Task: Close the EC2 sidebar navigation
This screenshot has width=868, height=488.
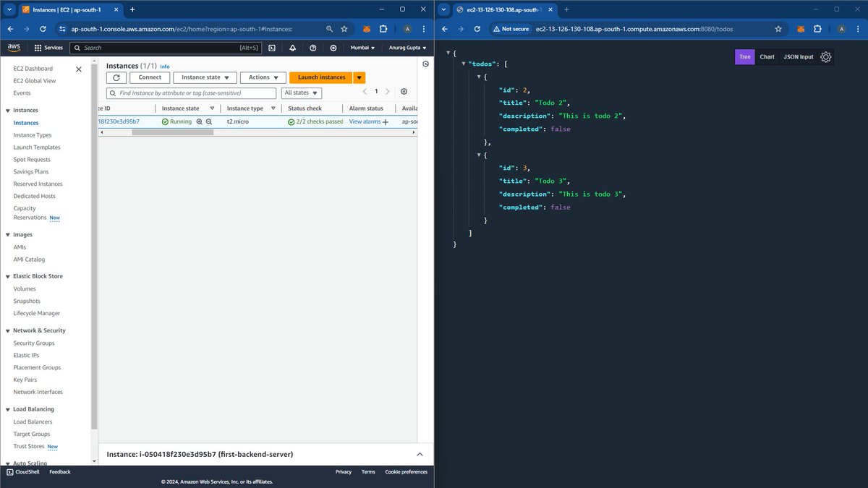Action: (x=79, y=69)
